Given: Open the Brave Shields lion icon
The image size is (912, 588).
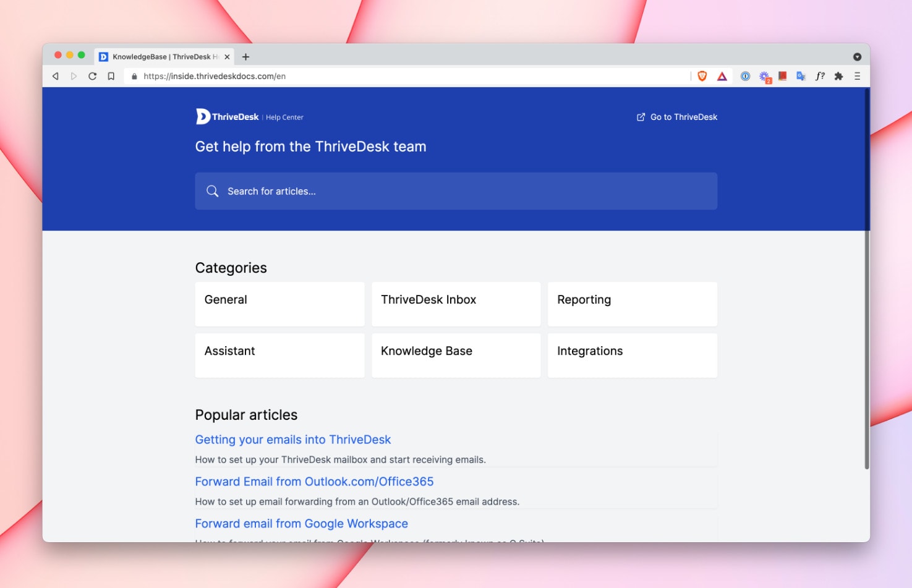Looking at the screenshot, I should (x=702, y=76).
